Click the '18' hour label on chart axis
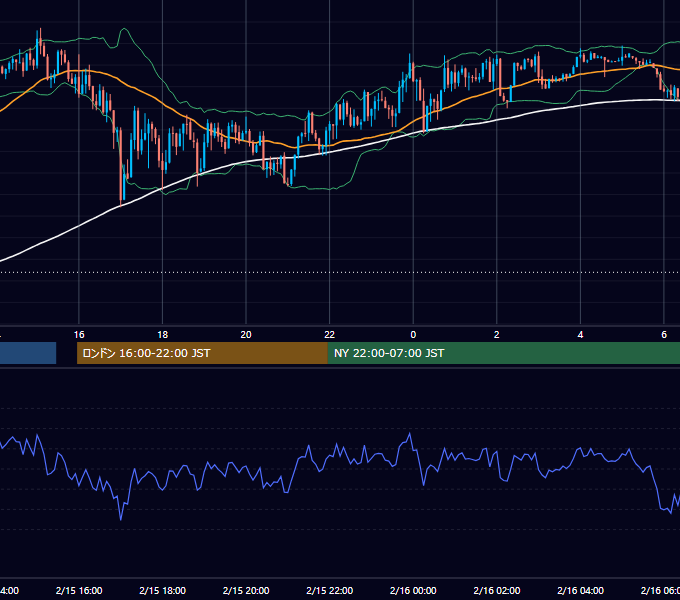This screenshot has height=600, width=680. (x=162, y=335)
